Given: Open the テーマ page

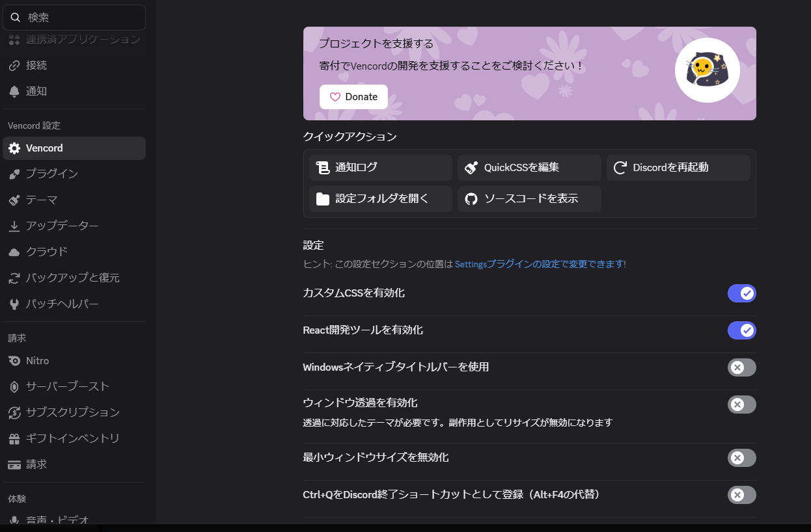Looking at the screenshot, I should (x=74, y=200).
